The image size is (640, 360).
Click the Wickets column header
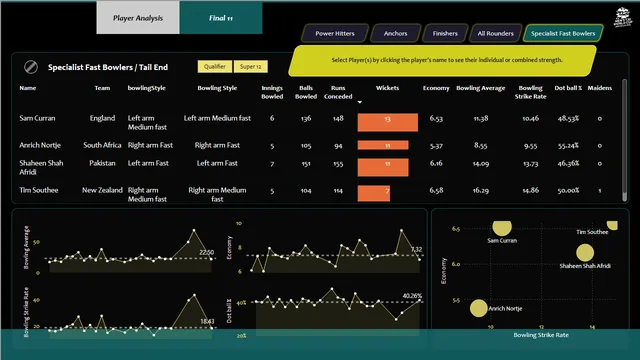[387, 88]
